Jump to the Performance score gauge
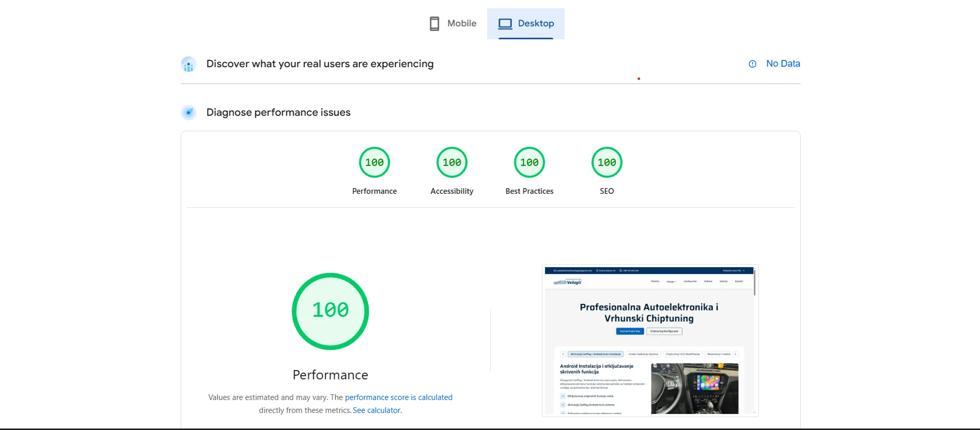 pyautogui.click(x=375, y=162)
